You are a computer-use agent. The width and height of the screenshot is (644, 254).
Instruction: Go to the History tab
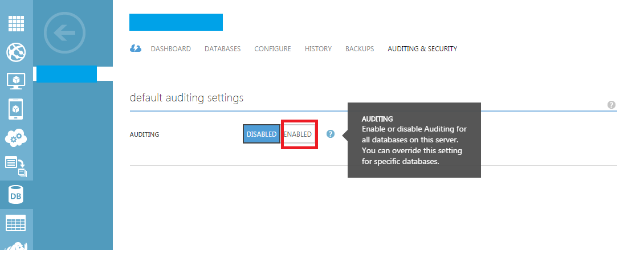319,49
